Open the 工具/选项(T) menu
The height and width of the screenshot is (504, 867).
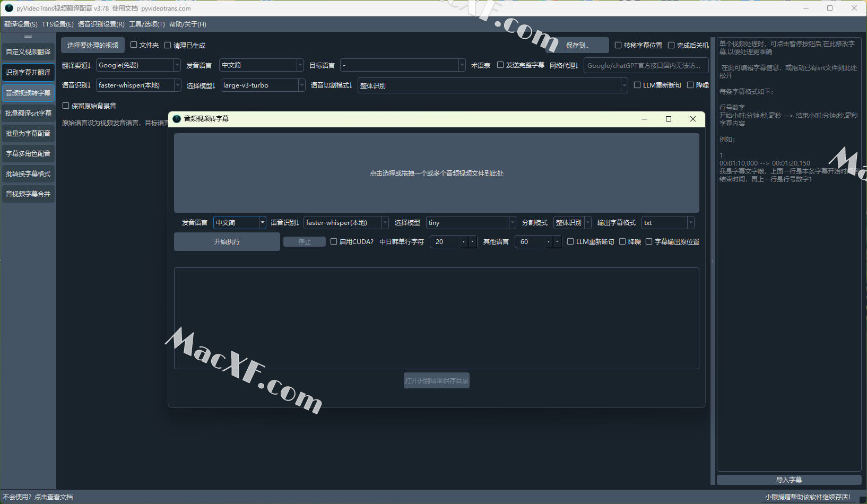click(x=146, y=24)
